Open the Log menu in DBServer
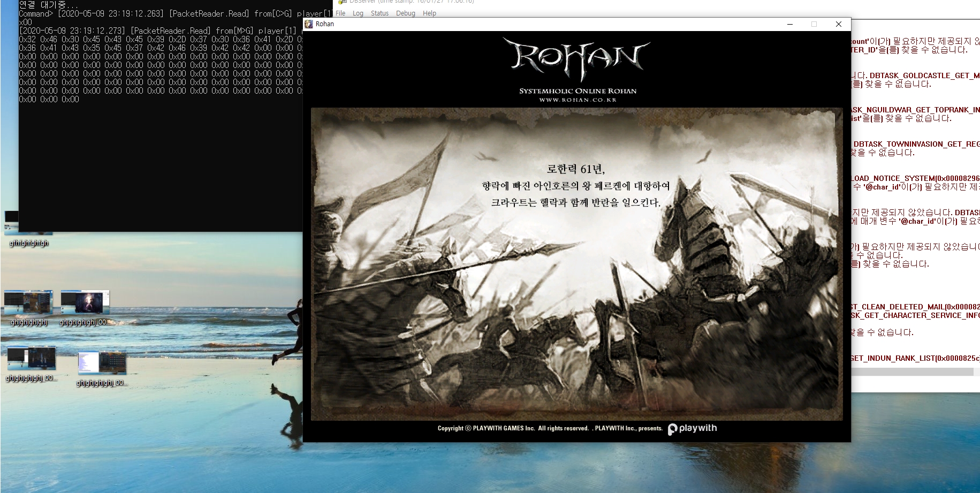Viewport: 980px width, 493px height. tap(358, 13)
